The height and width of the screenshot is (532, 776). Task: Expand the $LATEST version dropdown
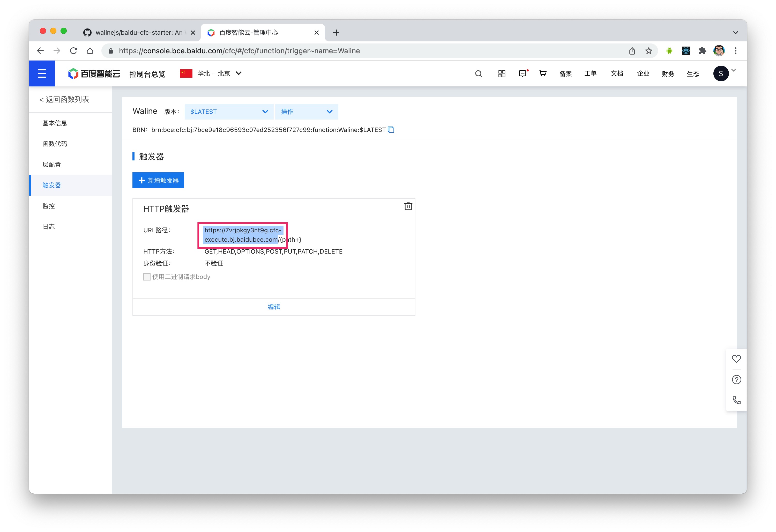(x=229, y=112)
